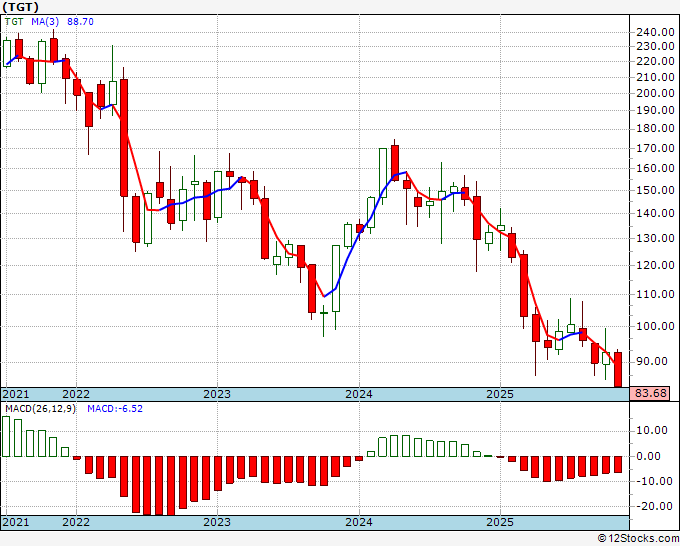This screenshot has width=680, height=546.
Task: Click the 2024 label on price timeline
Action: (x=359, y=394)
